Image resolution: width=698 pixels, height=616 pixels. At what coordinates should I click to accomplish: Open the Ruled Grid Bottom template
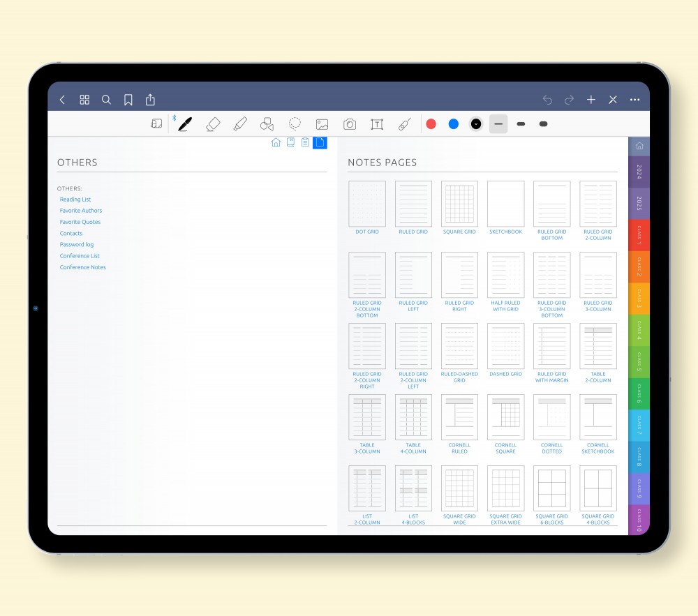pyautogui.click(x=552, y=204)
